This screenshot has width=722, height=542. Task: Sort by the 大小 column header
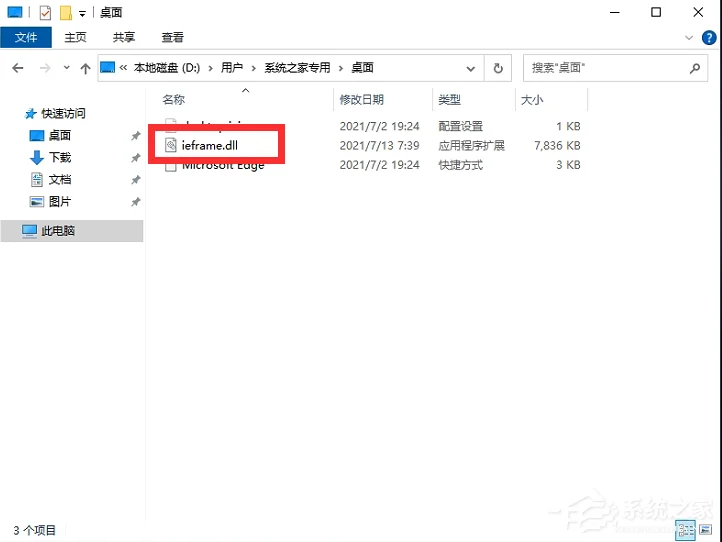(x=532, y=99)
